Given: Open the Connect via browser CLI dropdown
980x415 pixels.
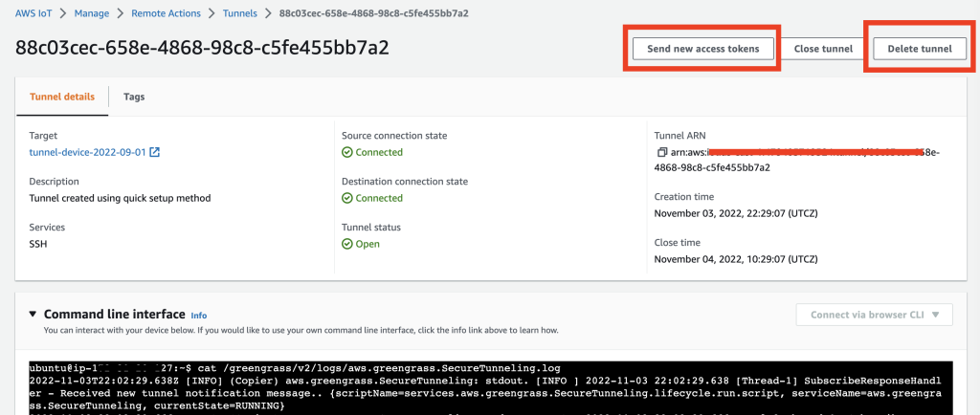Looking at the screenshot, I should click(x=875, y=315).
